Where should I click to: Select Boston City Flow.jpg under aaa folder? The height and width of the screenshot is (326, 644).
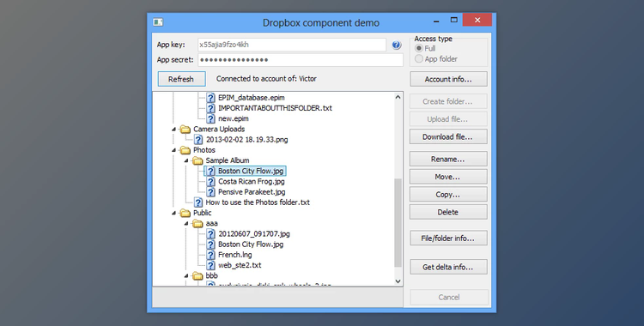click(251, 244)
